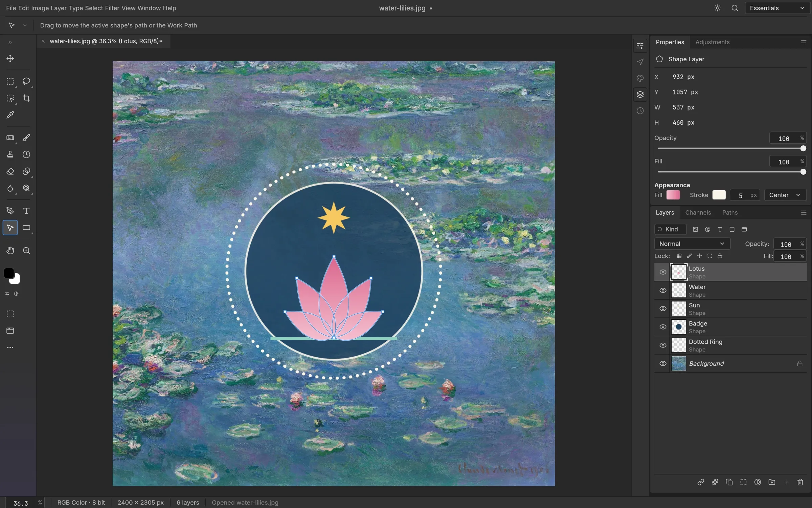This screenshot has width=812, height=508.
Task: Select the Brush tool
Action: point(26,138)
